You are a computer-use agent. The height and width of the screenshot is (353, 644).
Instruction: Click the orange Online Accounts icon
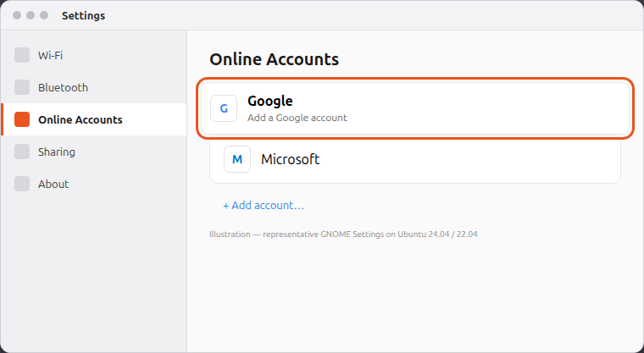click(22, 119)
